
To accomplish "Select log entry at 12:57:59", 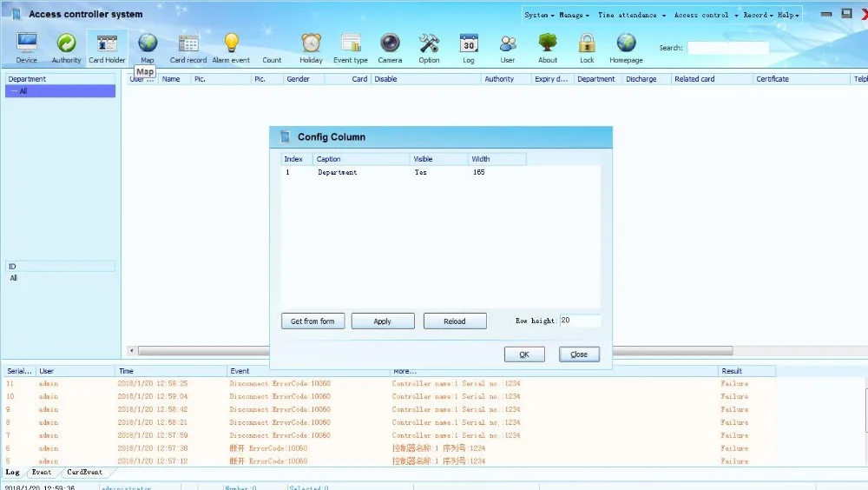I will tap(391, 435).
